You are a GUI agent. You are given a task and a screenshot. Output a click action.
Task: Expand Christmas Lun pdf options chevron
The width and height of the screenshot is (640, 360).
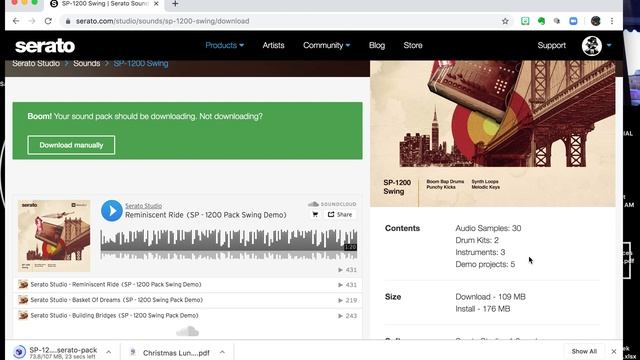point(222,352)
